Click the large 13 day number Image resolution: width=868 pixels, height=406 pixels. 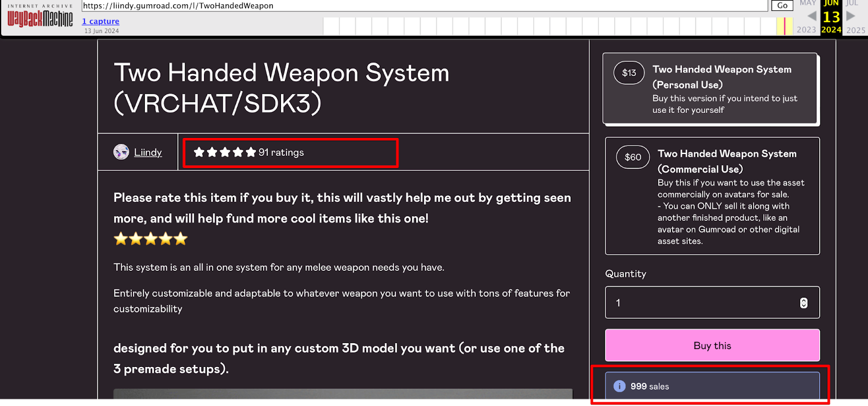click(x=831, y=17)
